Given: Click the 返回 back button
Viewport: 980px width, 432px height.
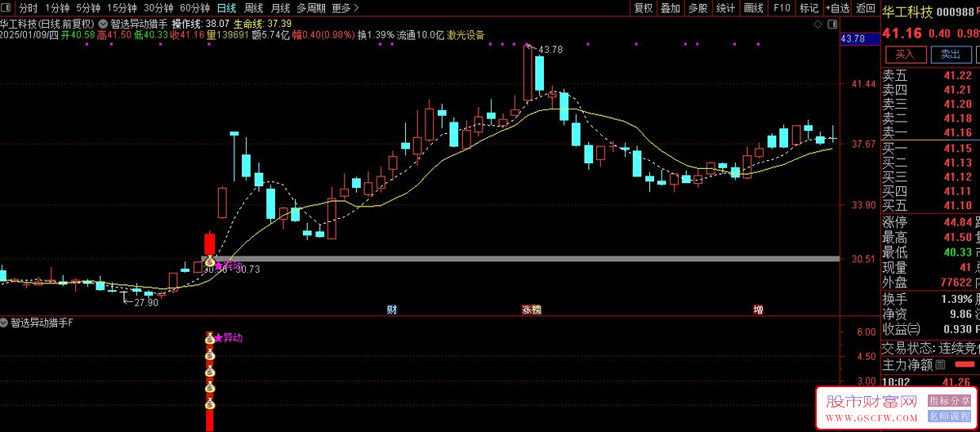Looking at the screenshot, I should (865, 8).
